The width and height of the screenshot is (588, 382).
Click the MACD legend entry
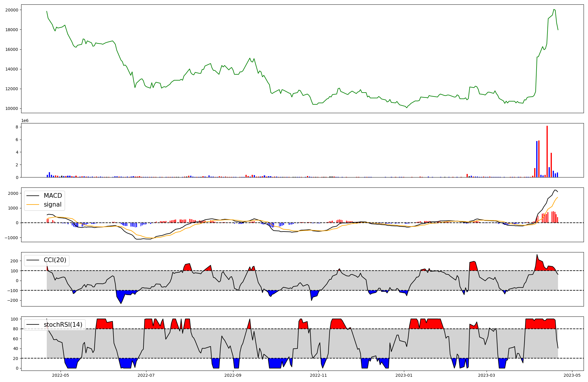53,196
